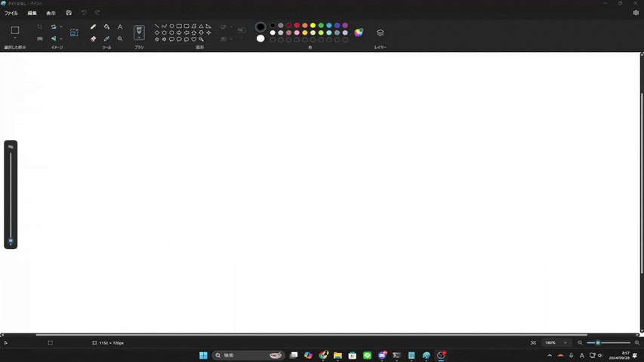
Task: Select primary Color 1 black circle
Action: coord(260,27)
